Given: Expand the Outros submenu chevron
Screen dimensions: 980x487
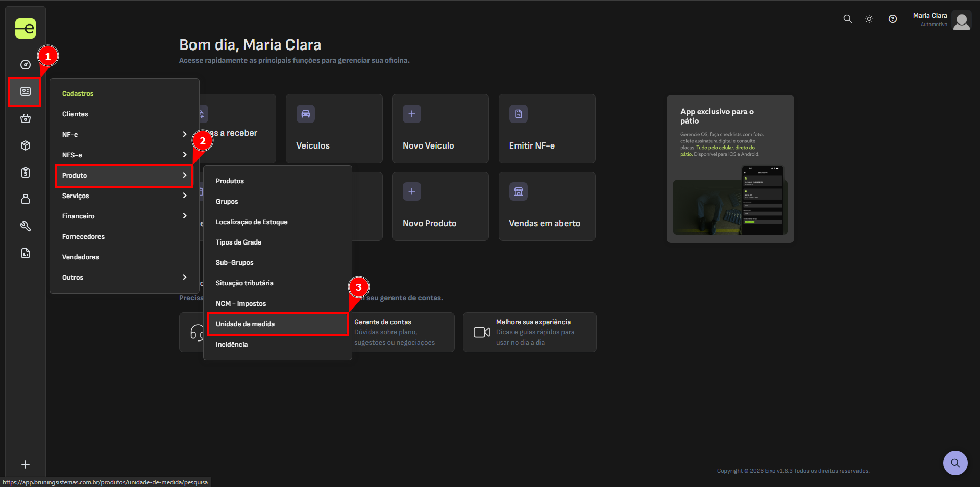Looking at the screenshot, I should click(185, 277).
